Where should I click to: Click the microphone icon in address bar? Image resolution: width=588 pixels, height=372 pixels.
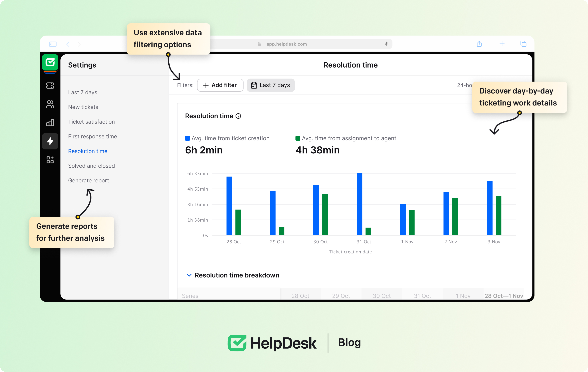click(x=386, y=44)
